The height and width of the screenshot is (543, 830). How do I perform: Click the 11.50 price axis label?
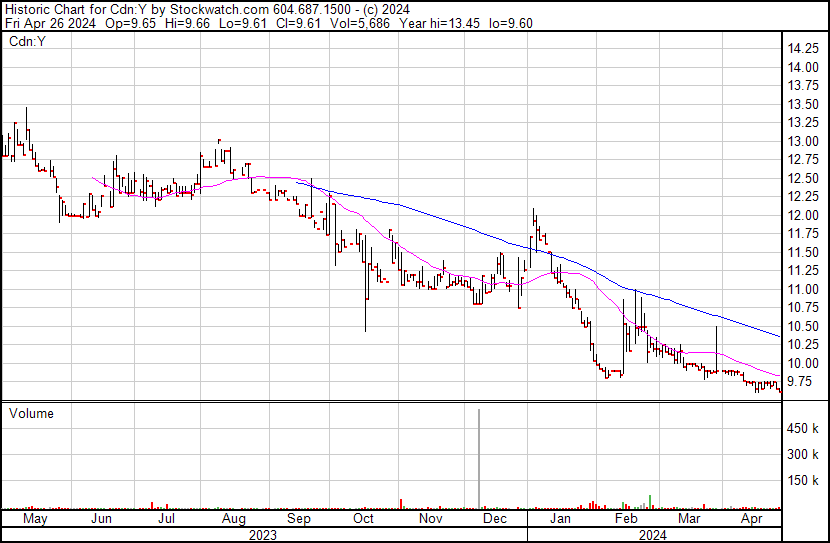(803, 252)
